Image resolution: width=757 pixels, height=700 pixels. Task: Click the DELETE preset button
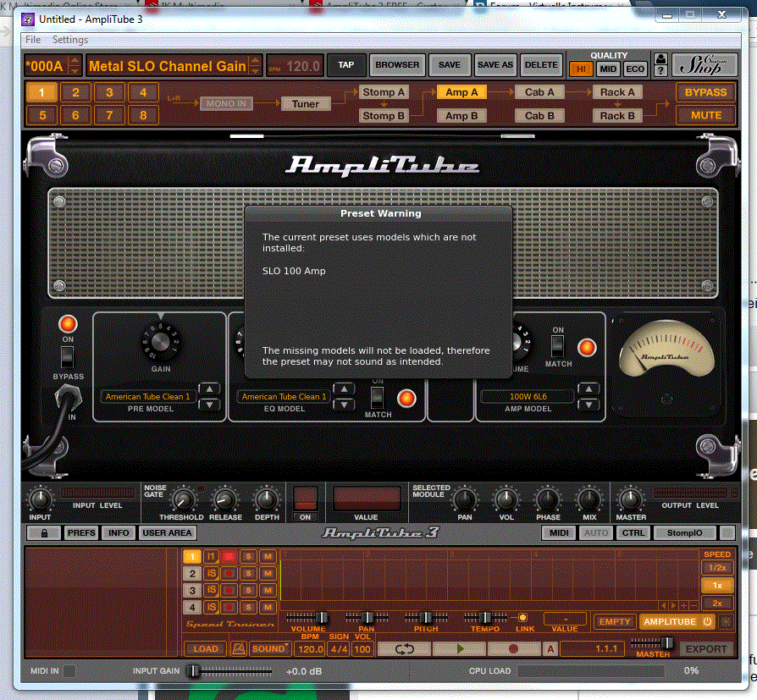[x=541, y=64]
